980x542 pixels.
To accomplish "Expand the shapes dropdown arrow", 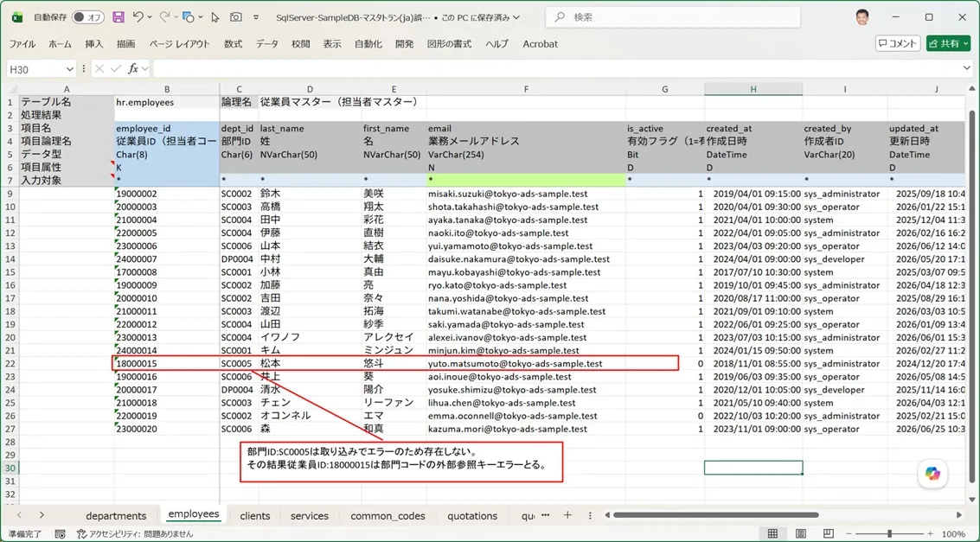I will click(x=200, y=17).
